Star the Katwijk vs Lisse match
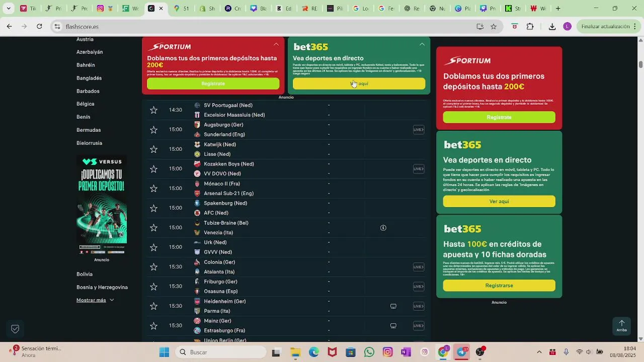Image resolution: width=644 pixels, height=362 pixels. tap(153, 149)
